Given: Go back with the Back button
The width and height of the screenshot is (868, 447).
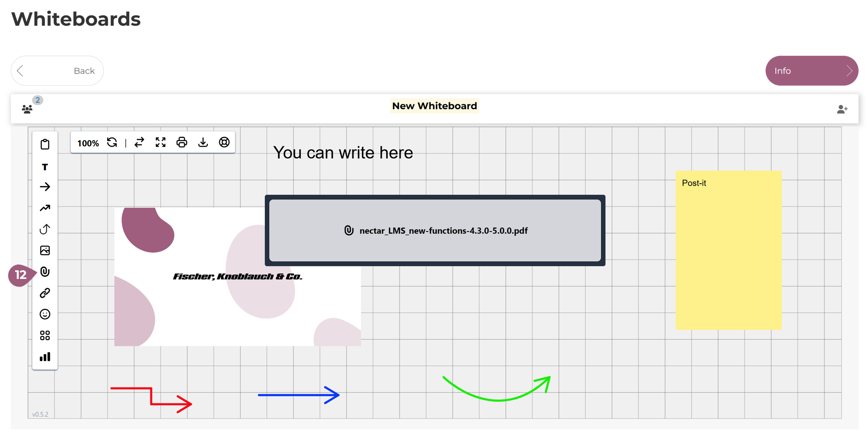Looking at the screenshot, I should pos(57,71).
